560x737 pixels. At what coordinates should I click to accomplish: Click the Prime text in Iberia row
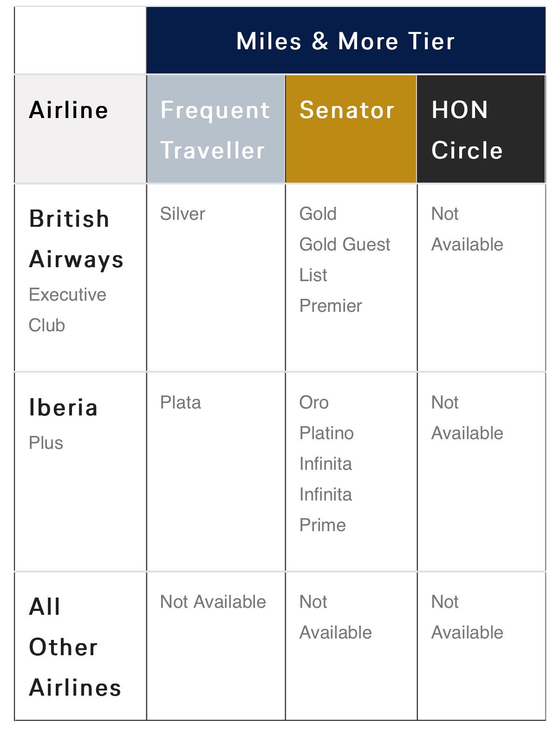click(323, 525)
